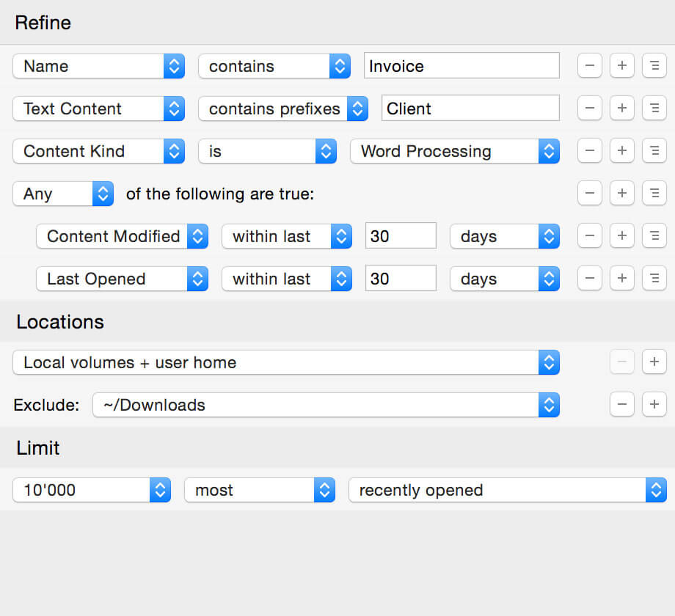
Task: Add a rule after the Text Content row
Action: (621, 109)
